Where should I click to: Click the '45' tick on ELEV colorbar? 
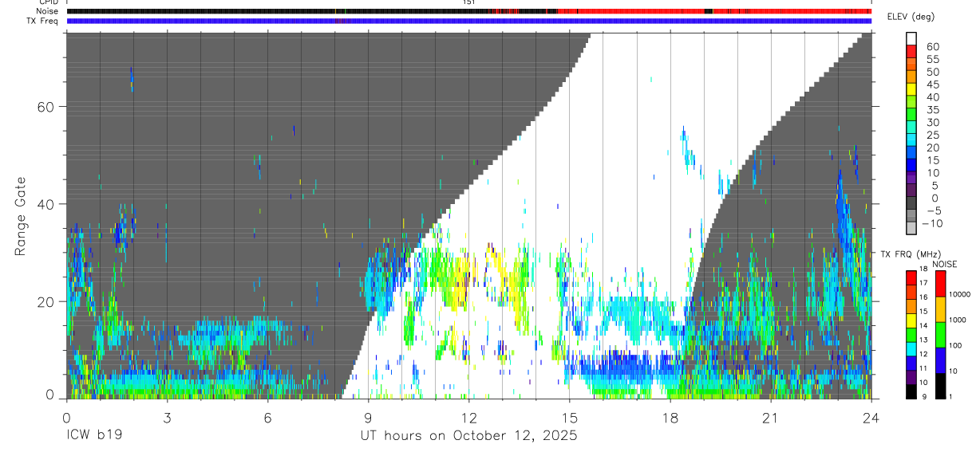932,85
